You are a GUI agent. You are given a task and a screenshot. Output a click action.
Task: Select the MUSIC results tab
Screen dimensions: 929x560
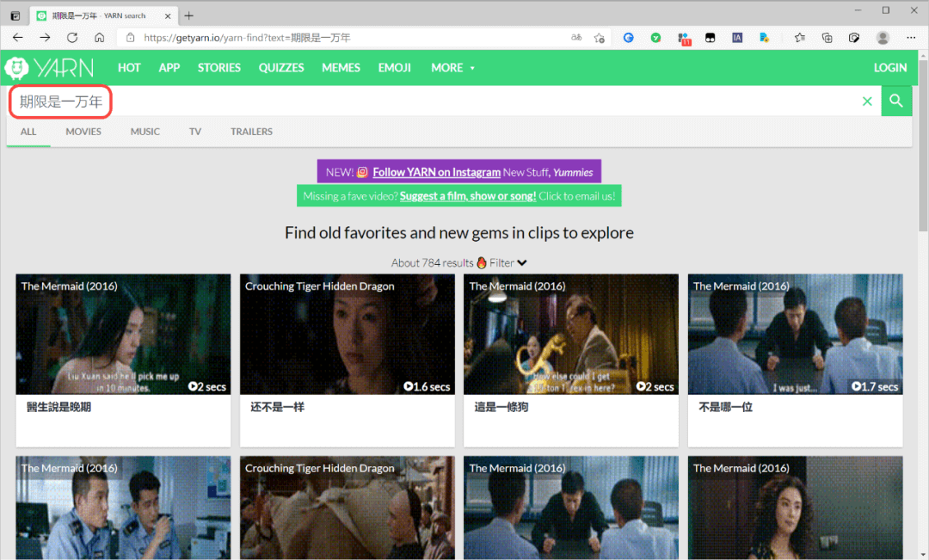[x=145, y=132]
